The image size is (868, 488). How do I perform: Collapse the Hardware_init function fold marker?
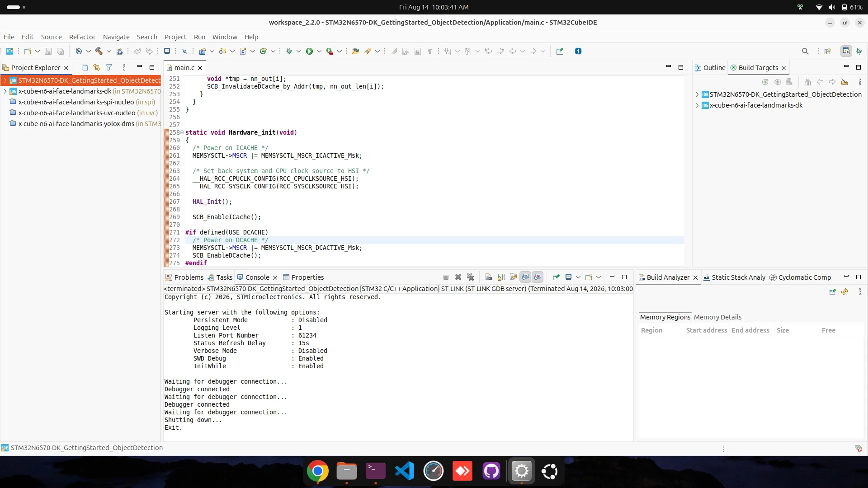182,132
